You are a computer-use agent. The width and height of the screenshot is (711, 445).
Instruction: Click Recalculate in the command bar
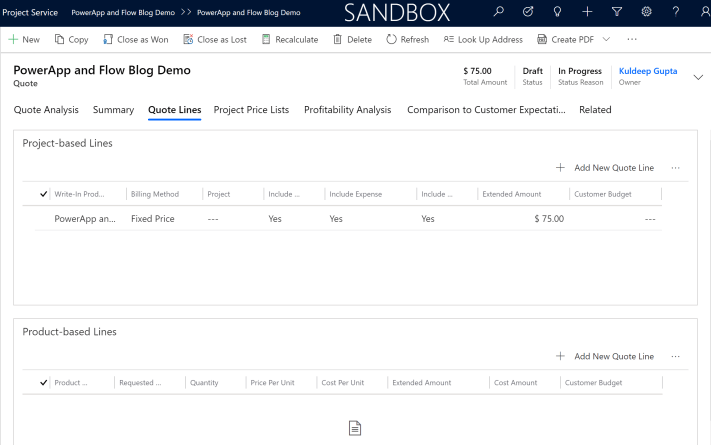[289, 39]
